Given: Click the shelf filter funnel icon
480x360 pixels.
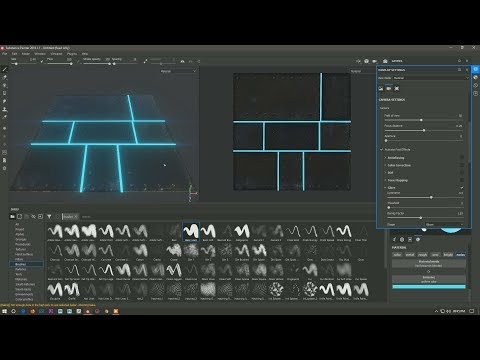Looking at the screenshot, I should click(x=49, y=217).
